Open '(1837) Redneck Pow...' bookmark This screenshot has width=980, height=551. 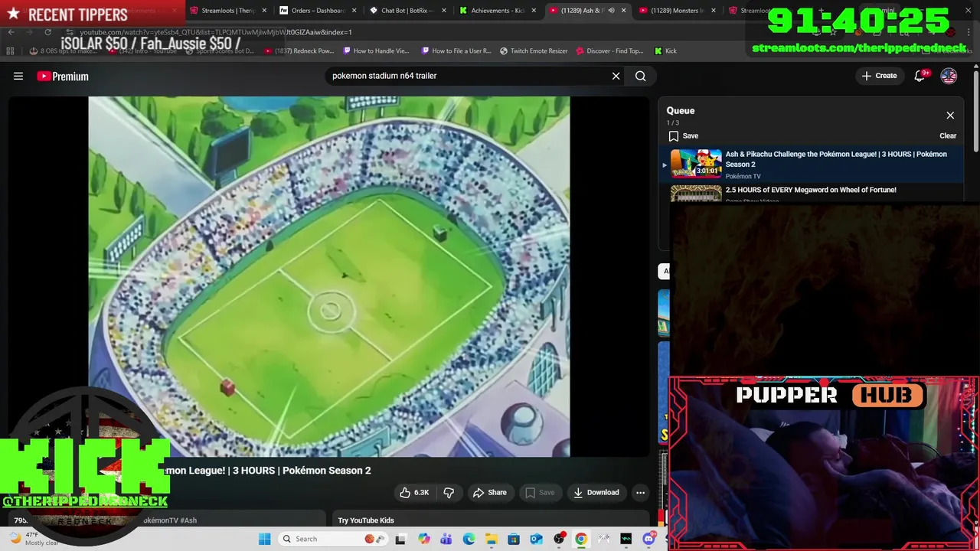tap(299, 51)
